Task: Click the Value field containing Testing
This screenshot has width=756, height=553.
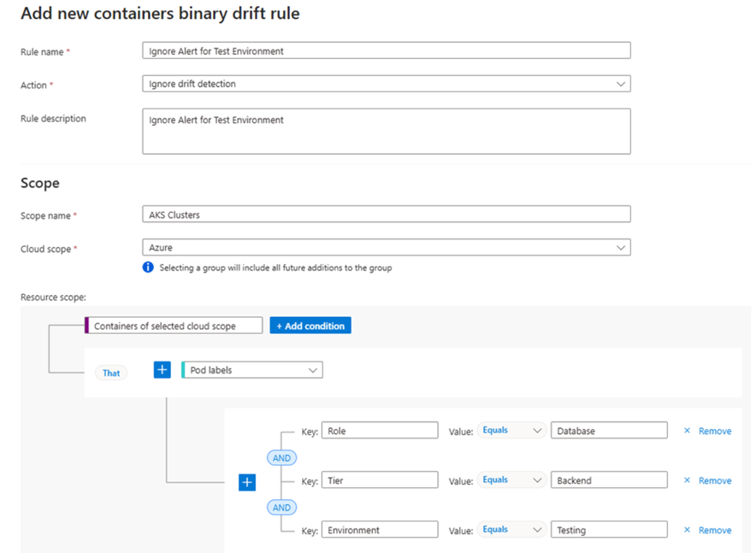Action: (609, 530)
